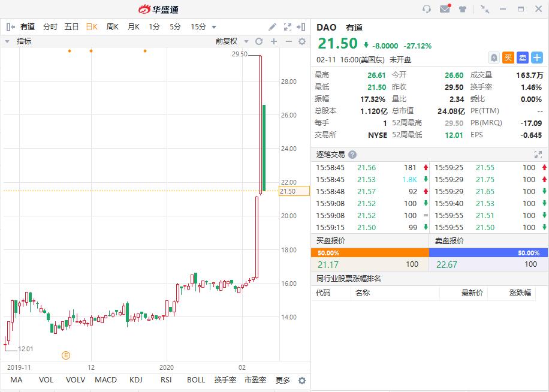549x392 pixels.
Task: Click the help icon next to 逐笔交易
Action: tap(352, 155)
